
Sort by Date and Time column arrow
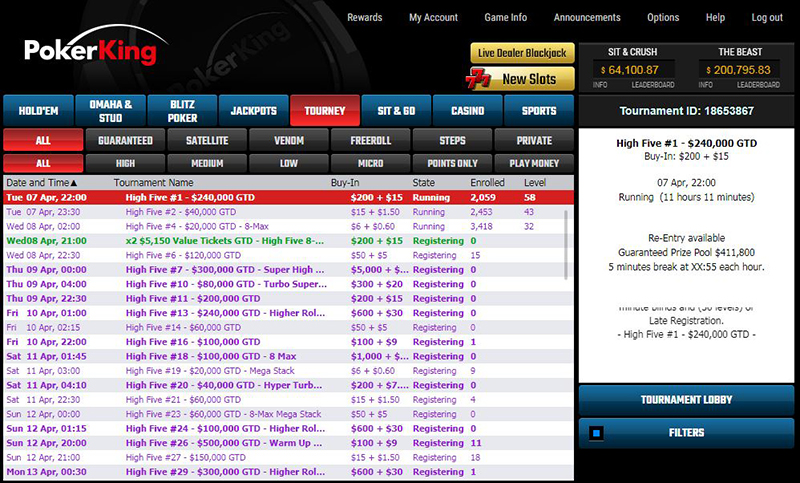[74, 184]
